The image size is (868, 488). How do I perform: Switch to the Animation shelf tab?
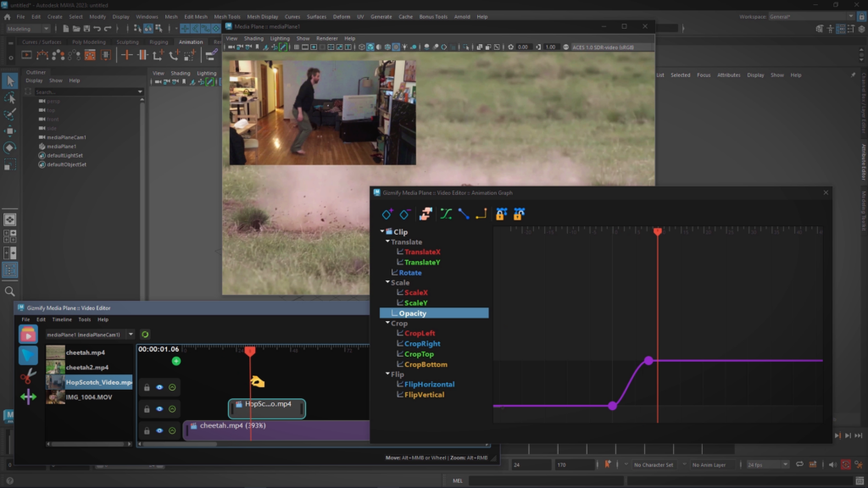coord(191,42)
